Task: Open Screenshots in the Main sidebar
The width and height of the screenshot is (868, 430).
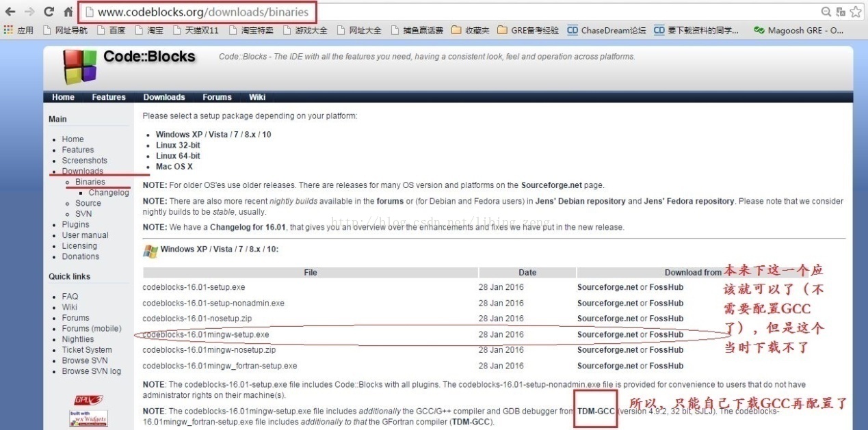Action: [84, 161]
